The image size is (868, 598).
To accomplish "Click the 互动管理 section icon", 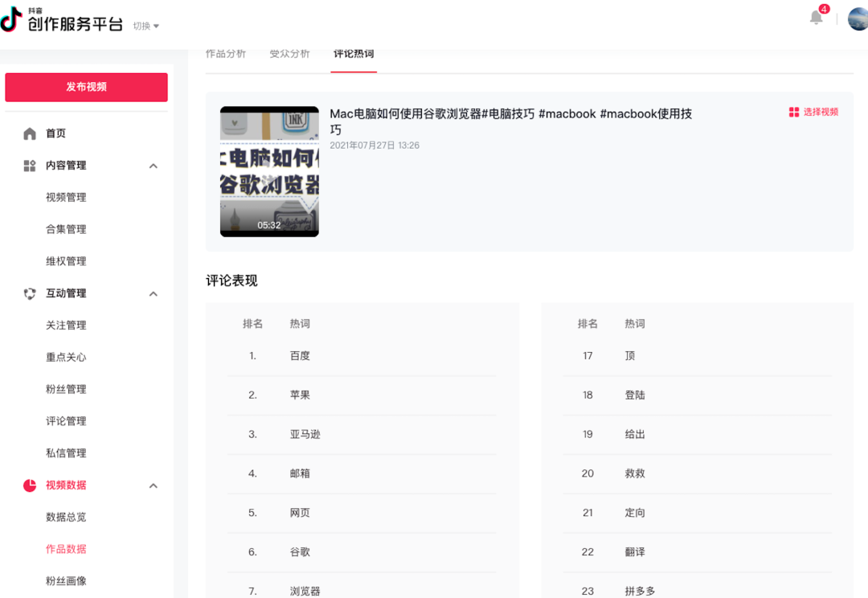I will [x=30, y=293].
